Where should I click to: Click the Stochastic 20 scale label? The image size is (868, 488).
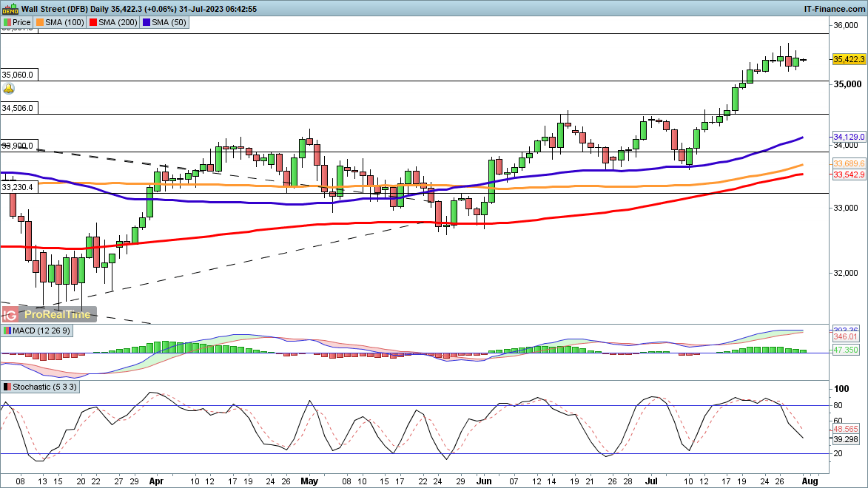pyautogui.click(x=838, y=454)
